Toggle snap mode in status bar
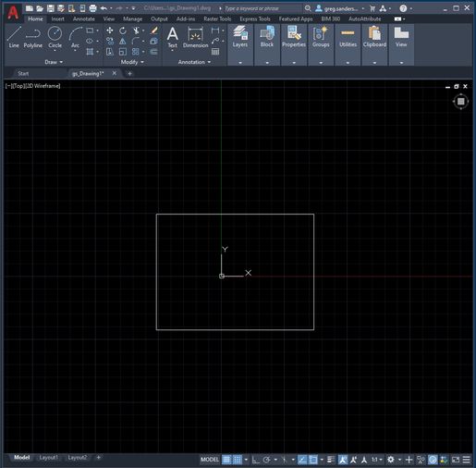 pos(238,460)
